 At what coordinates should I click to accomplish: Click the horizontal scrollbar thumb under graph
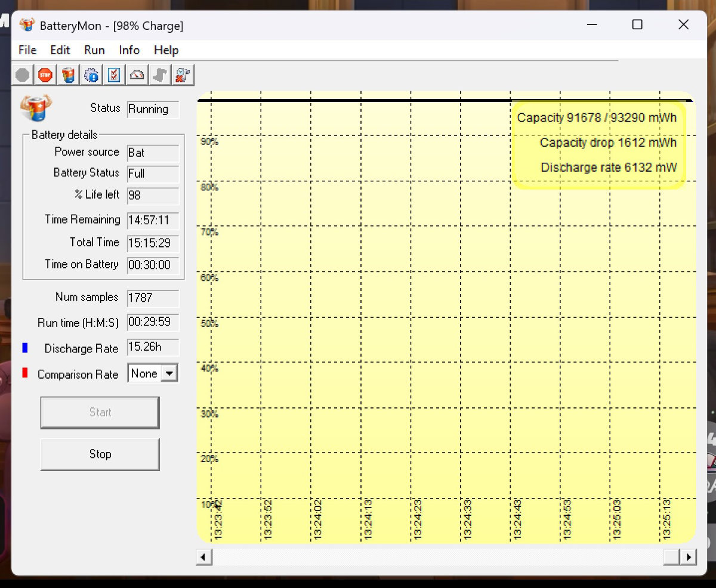click(x=672, y=557)
